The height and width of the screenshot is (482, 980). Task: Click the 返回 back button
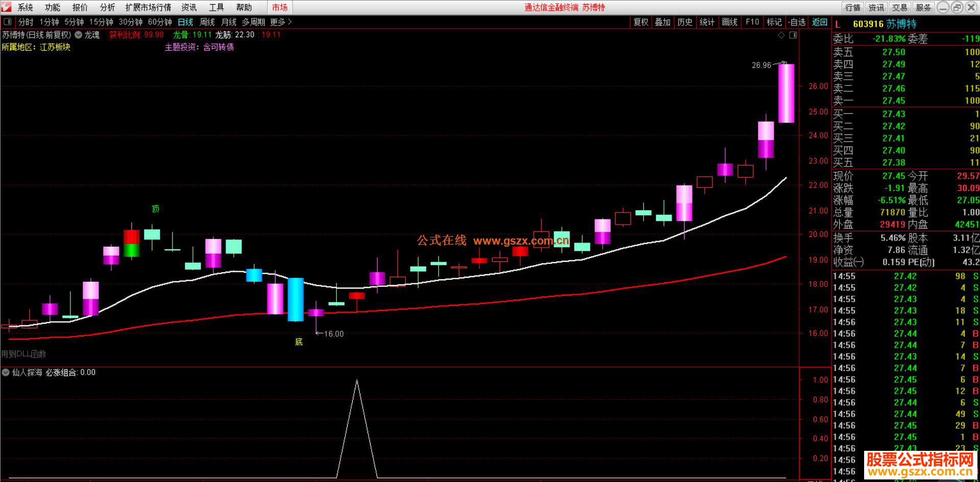(x=820, y=22)
